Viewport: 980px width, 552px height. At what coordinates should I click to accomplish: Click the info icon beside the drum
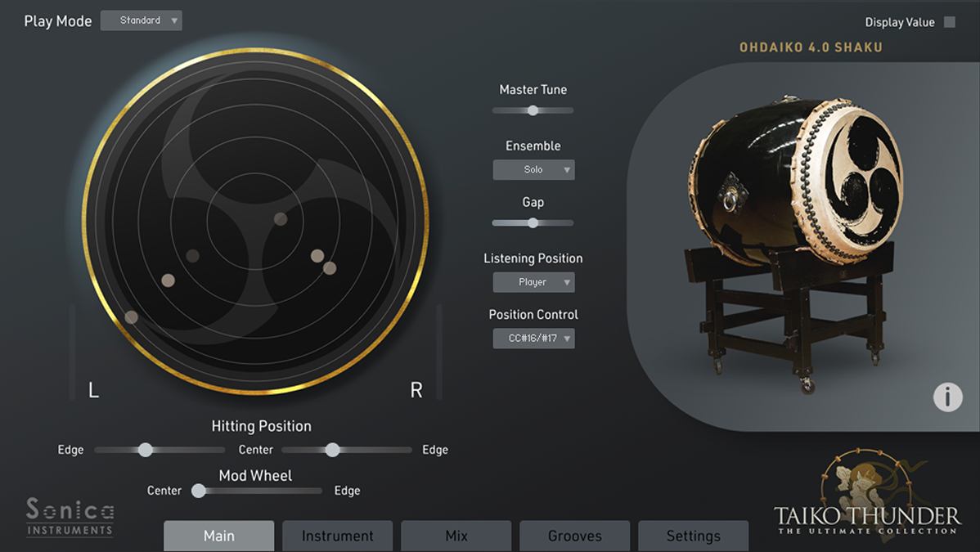point(947,397)
